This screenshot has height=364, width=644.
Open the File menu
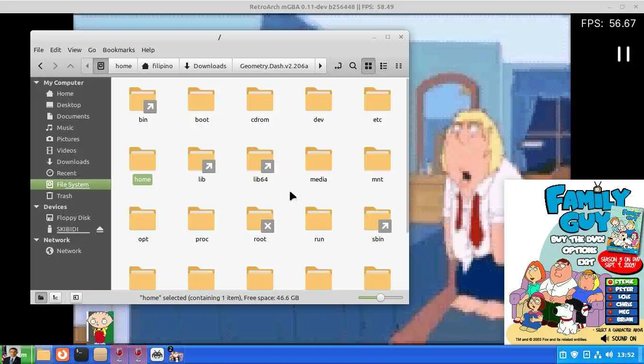(38, 50)
